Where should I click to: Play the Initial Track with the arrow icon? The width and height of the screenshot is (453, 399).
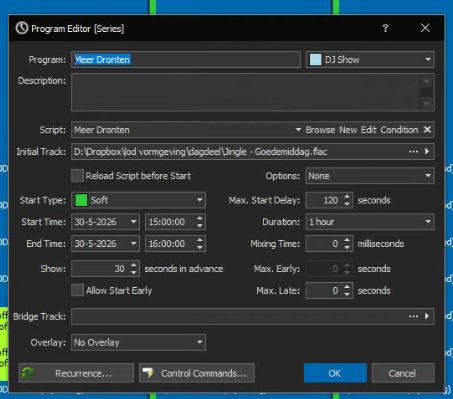tap(427, 151)
